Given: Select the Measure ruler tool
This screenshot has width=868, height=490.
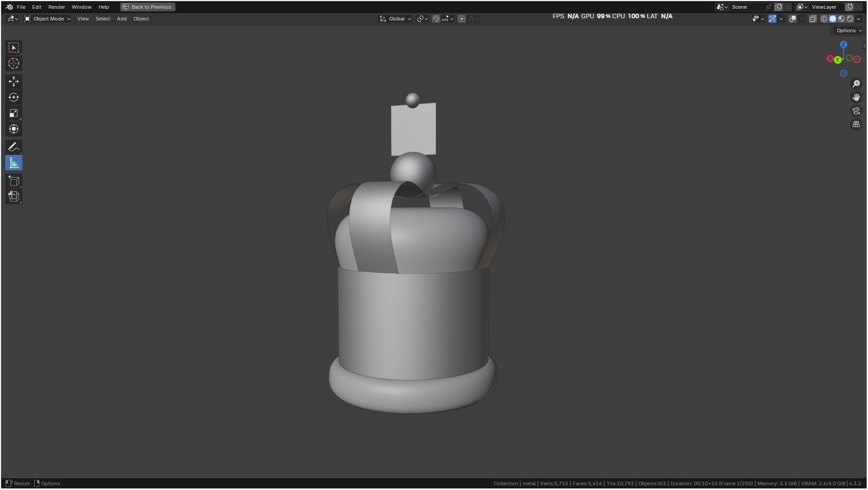Looking at the screenshot, I should coord(14,163).
